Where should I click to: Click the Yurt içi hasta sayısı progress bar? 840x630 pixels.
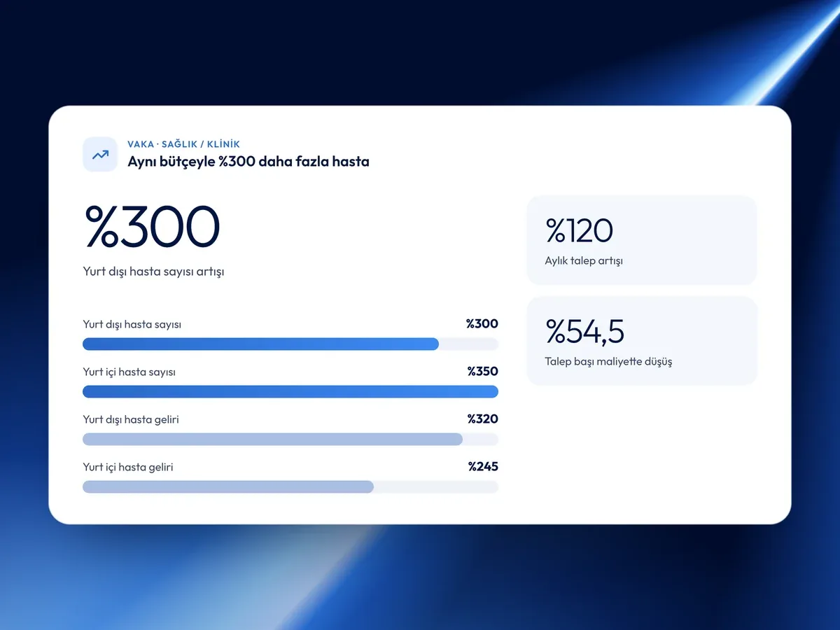click(x=290, y=391)
